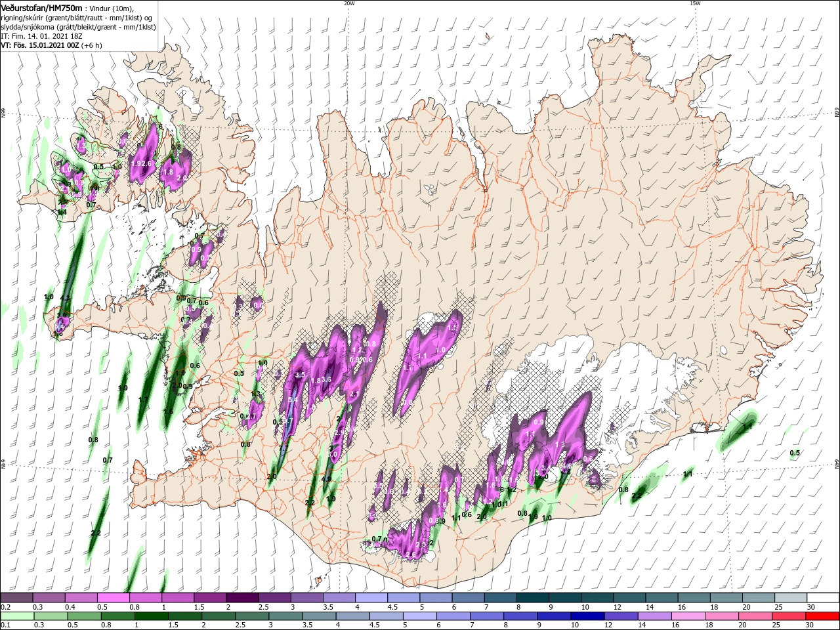Image resolution: width=840 pixels, height=630 pixels.
Task: Click the 'IT: Fim. 14. 01. 2021 18Z' line
Action: [x=41, y=36]
